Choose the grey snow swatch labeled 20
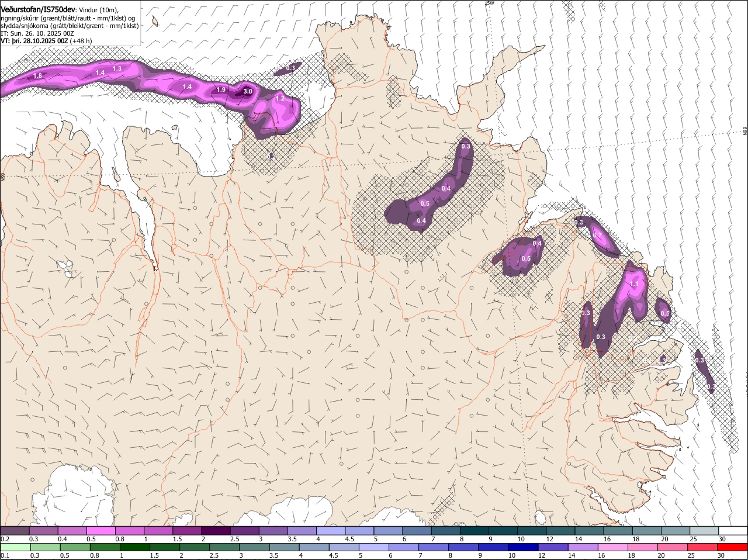This screenshot has width=748, height=560. click(676, 530)
